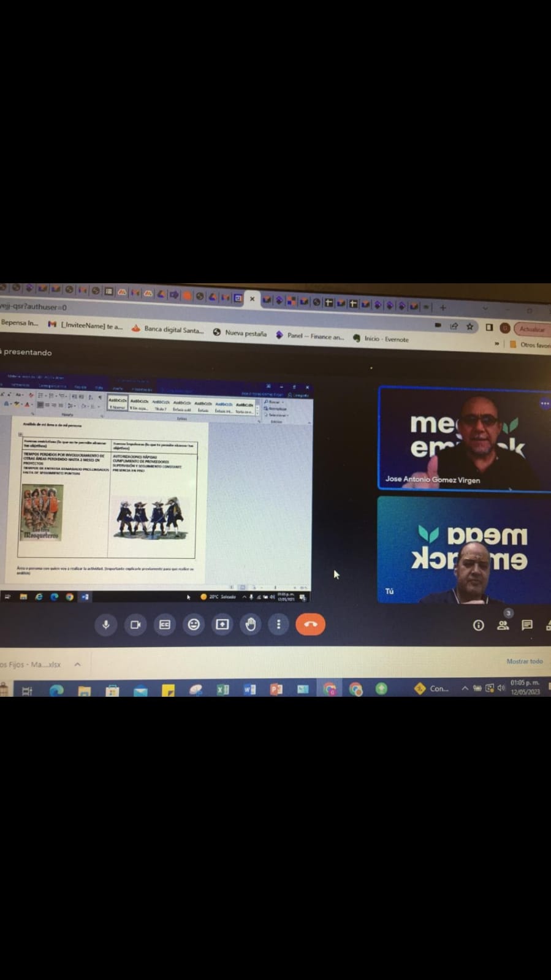Click the green circle taskbar icon

point(381,688)
